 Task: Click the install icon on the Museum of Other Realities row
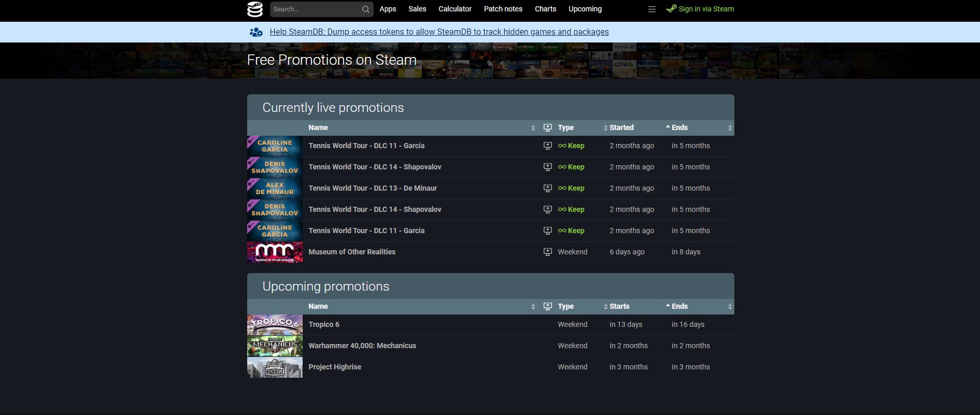[547, 252]
